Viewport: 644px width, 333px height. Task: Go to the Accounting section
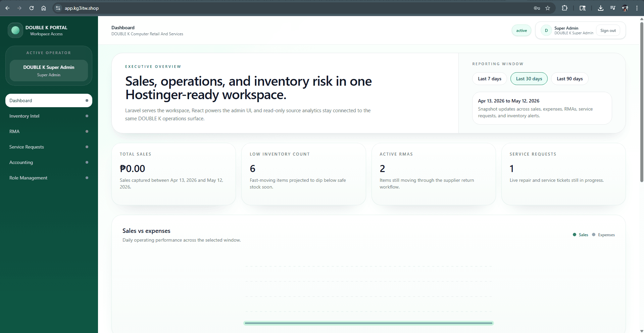click(49, 162)
